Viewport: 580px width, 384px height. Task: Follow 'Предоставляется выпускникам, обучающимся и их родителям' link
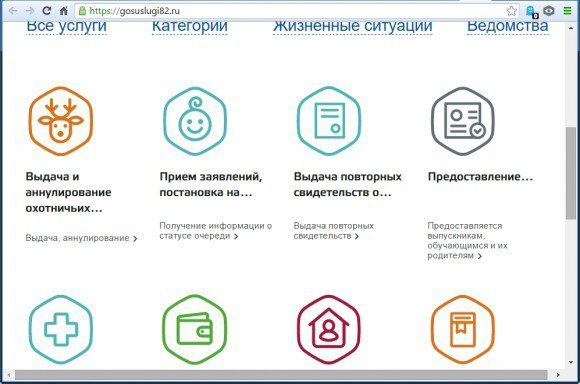(x=468, y=240)
